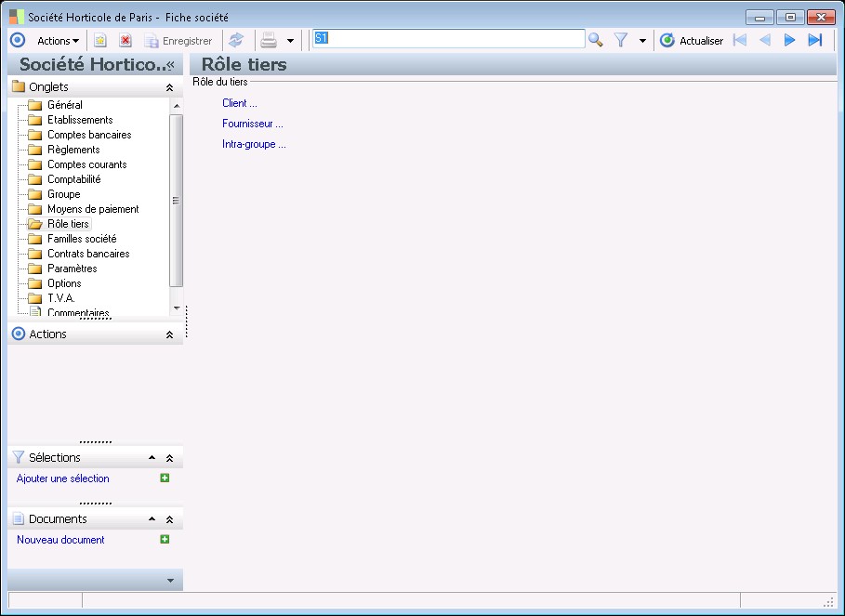Select the Comptes bancaires tree item
Viewport: 845px width, 616px height.
click(x=89, y=135)
